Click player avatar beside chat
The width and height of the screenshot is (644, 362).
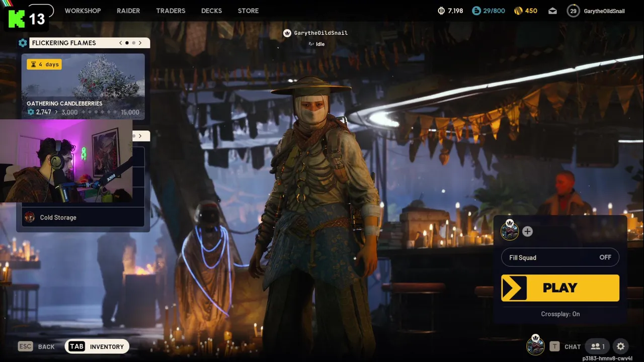535,345
